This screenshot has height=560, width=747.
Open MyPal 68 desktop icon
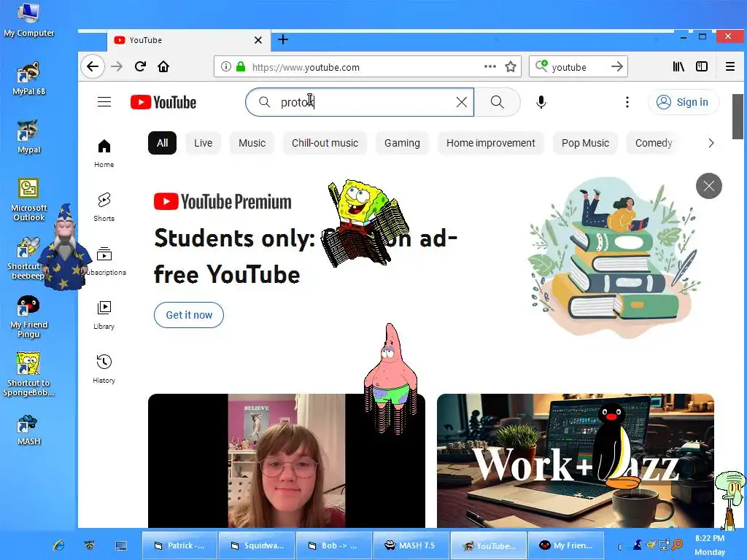pos(28,79)
